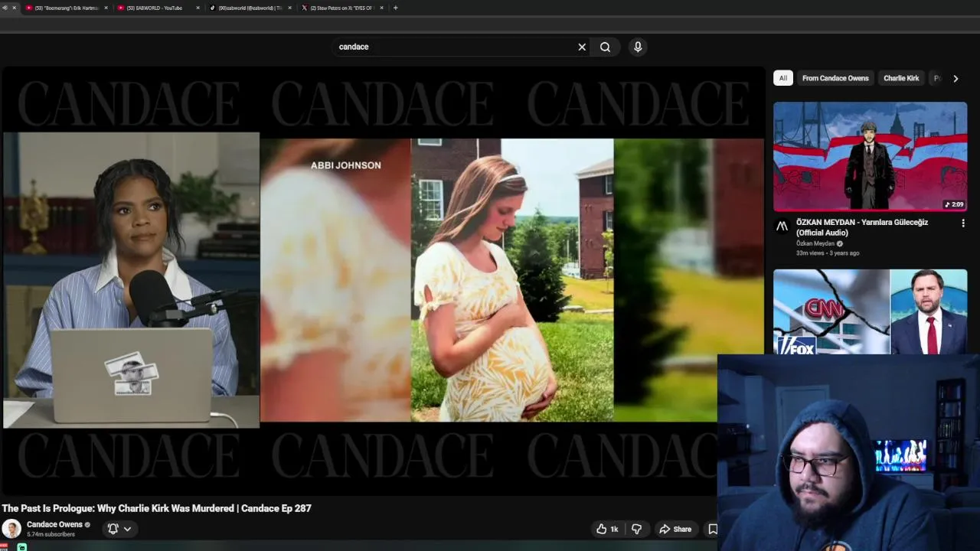Select From Candace Owens filter chip

click(835, 78)
